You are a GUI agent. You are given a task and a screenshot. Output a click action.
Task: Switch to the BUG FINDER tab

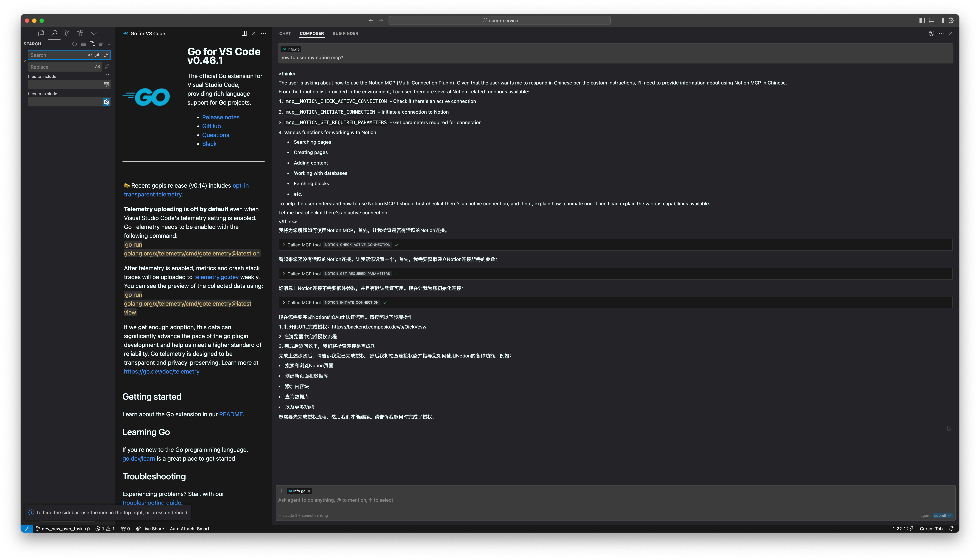(x=345, y=33)
